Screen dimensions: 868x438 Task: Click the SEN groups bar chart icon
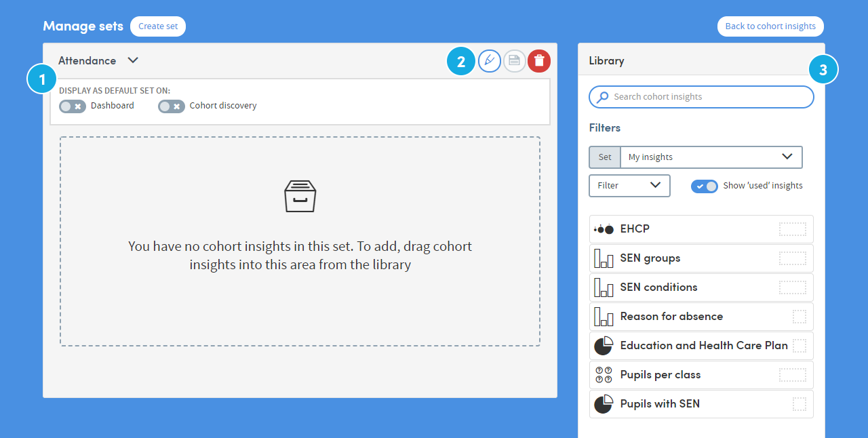pos(604,258)
